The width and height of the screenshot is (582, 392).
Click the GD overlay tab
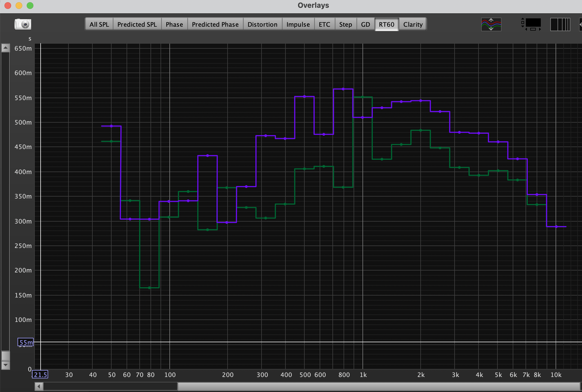365,24
